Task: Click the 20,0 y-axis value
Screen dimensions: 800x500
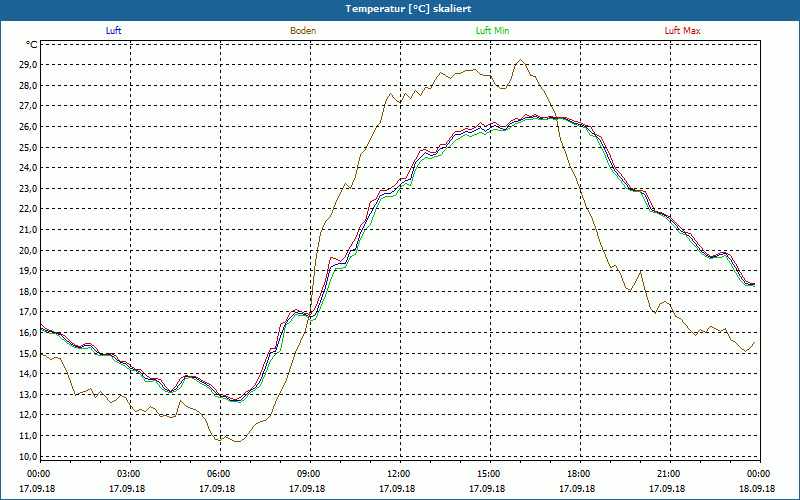Action: pos(28,251)
